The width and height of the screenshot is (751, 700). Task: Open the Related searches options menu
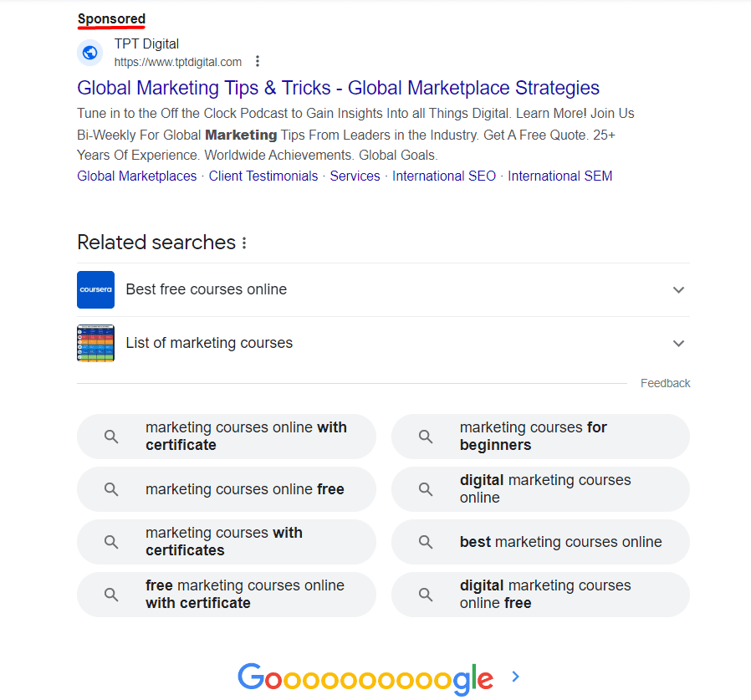pyautogui.click(x=243, y=242)
